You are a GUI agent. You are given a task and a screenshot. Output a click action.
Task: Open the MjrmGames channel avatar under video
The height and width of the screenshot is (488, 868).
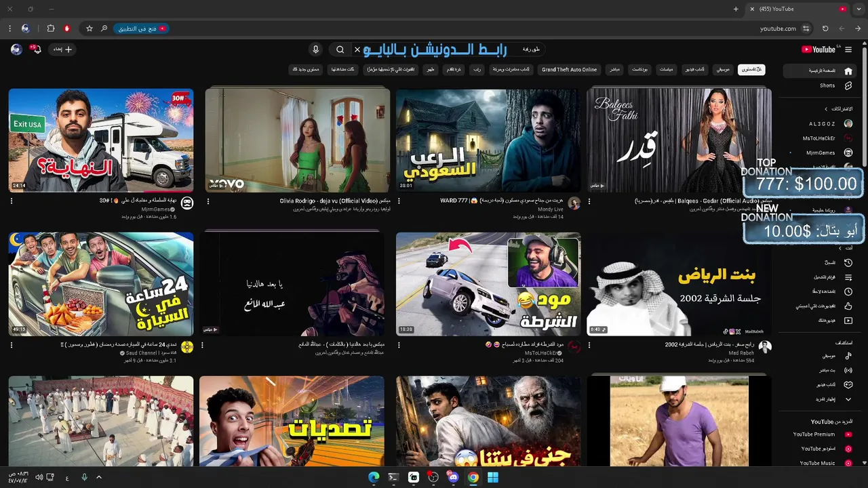187,203
